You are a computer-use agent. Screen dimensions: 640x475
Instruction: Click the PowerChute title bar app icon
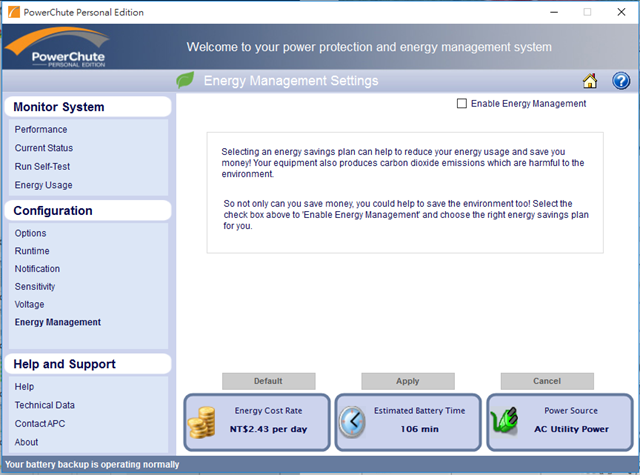click(x=13, y=12)
